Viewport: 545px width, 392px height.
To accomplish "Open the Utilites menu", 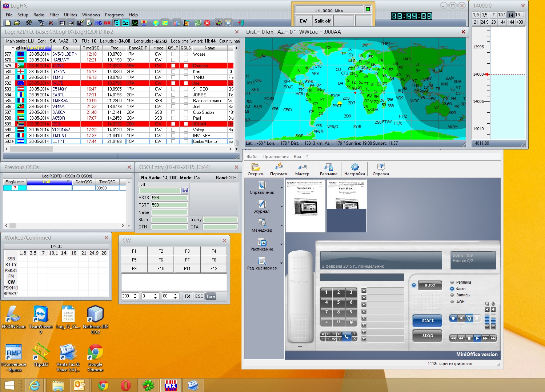I will pyautogui.click(x=71, y=15).
